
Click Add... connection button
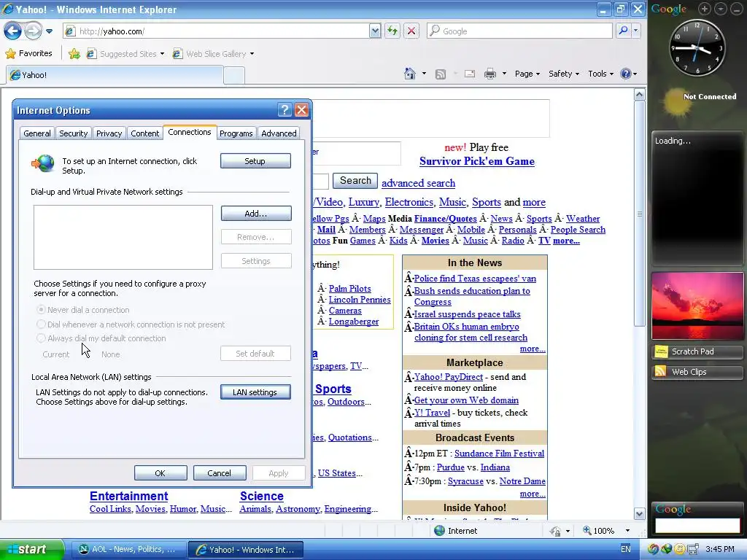tap(256, 214)
